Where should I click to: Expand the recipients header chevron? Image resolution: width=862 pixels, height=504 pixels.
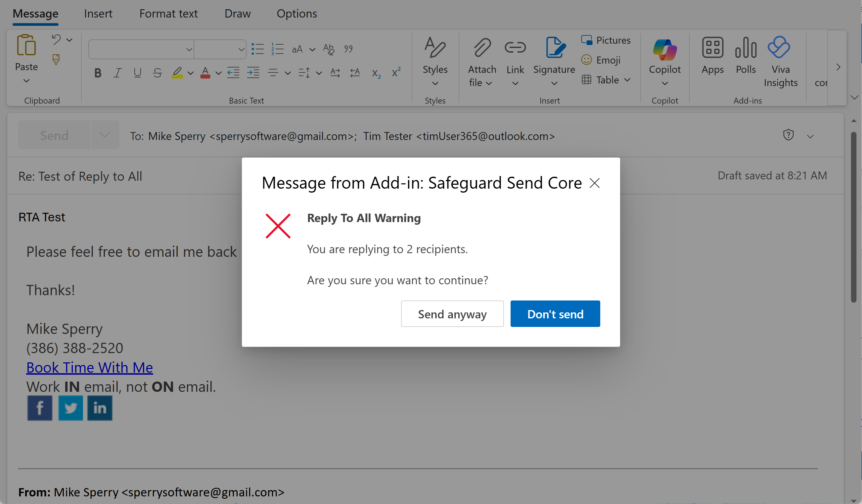pyautogui.click(x=810, y=137)
